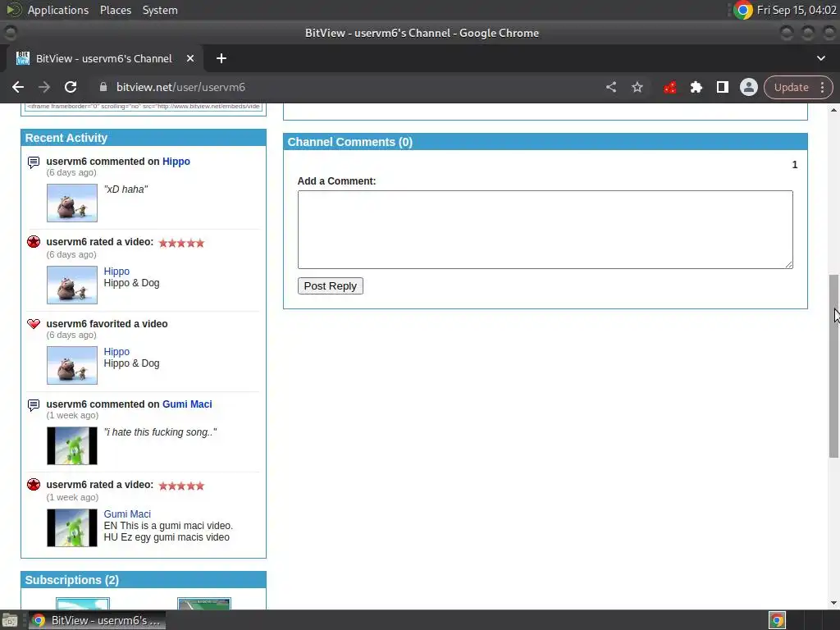Open Hippo thumbnail under favorited a video
The height and width of the screenshot is (630, 840).
click(x=72, y=365)
